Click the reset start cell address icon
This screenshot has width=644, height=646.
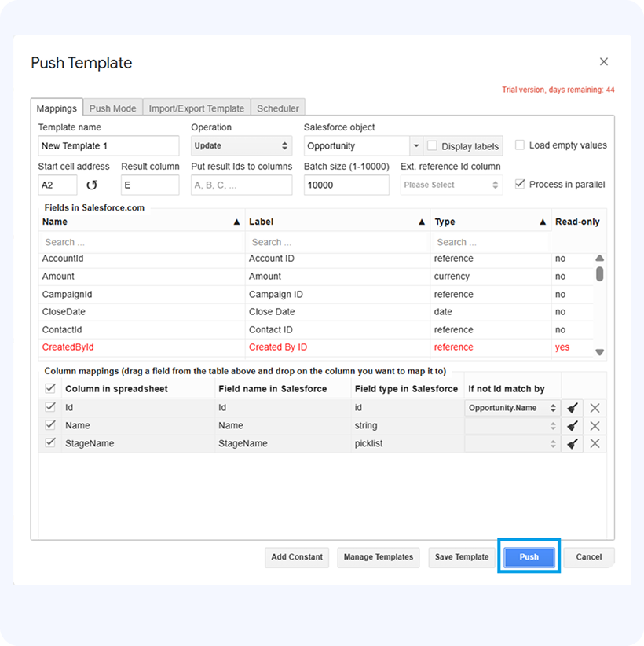(92, 185)
